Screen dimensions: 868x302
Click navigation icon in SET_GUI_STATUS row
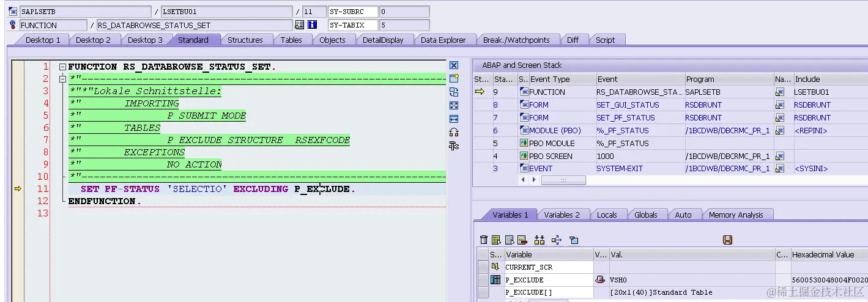pos(780,105)
